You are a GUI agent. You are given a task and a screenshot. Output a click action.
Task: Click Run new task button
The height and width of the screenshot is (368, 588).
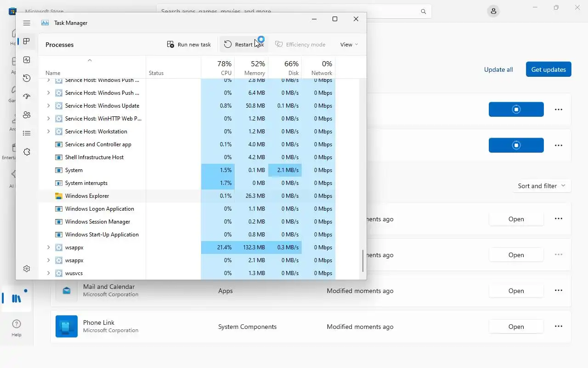click(189, 45)
